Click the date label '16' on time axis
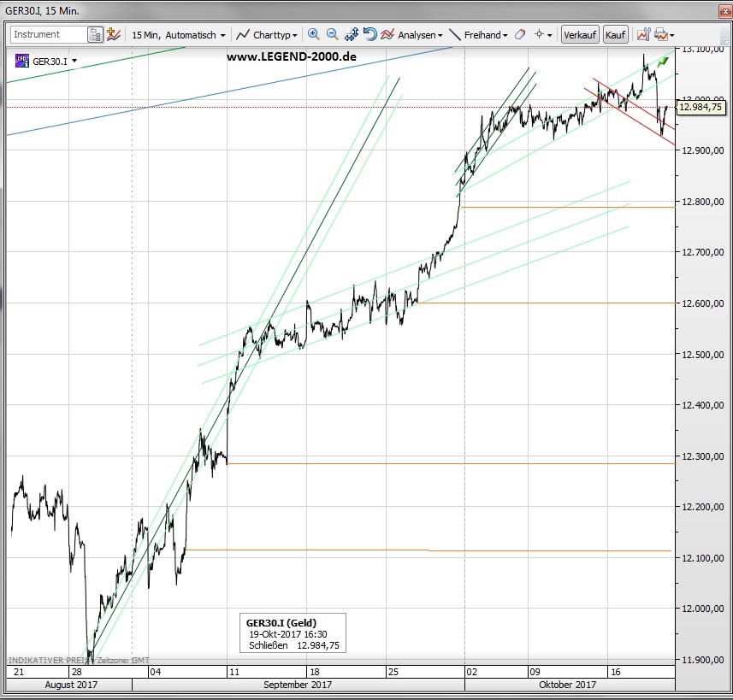Screen dimensions: 733x700 (x=616, y=672)
